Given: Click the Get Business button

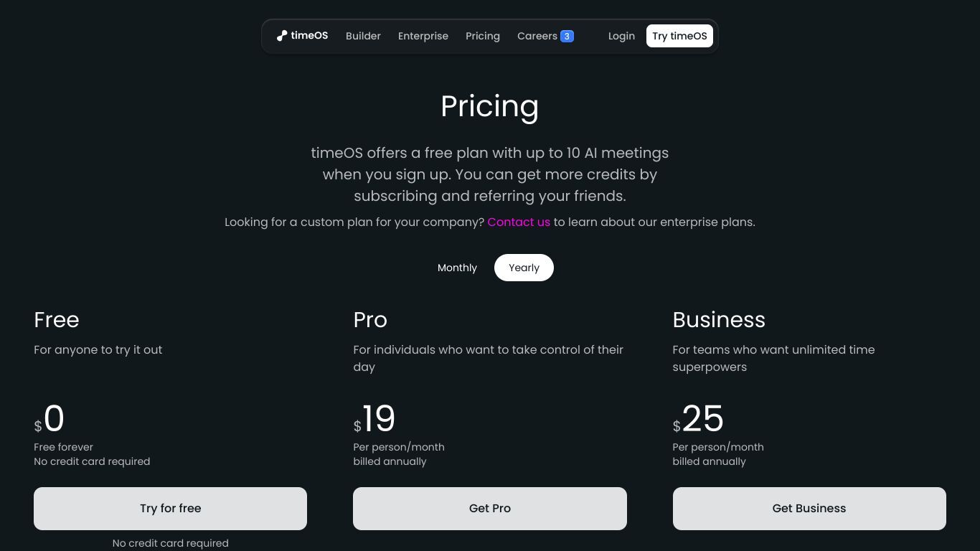Looking at the screenshot, I should (x=809, y=509).
